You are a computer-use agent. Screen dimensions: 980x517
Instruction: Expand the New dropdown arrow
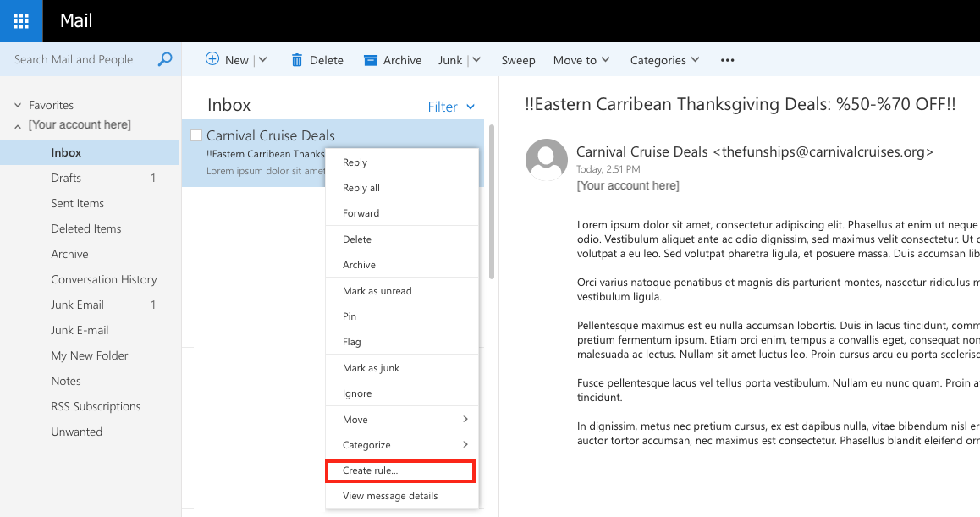(x=262, y=60)
